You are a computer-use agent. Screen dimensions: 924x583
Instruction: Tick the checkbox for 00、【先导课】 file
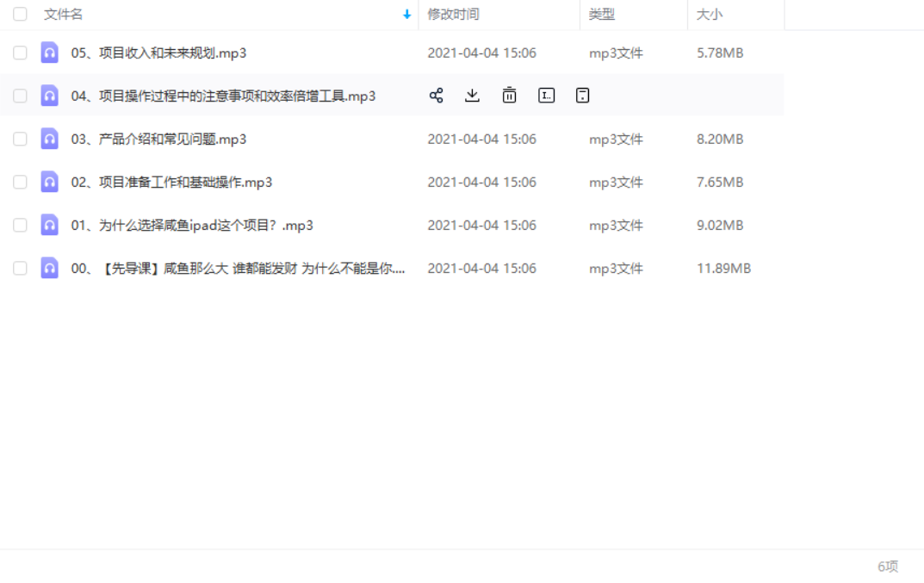pyautogui.click(x=20, y=268)
